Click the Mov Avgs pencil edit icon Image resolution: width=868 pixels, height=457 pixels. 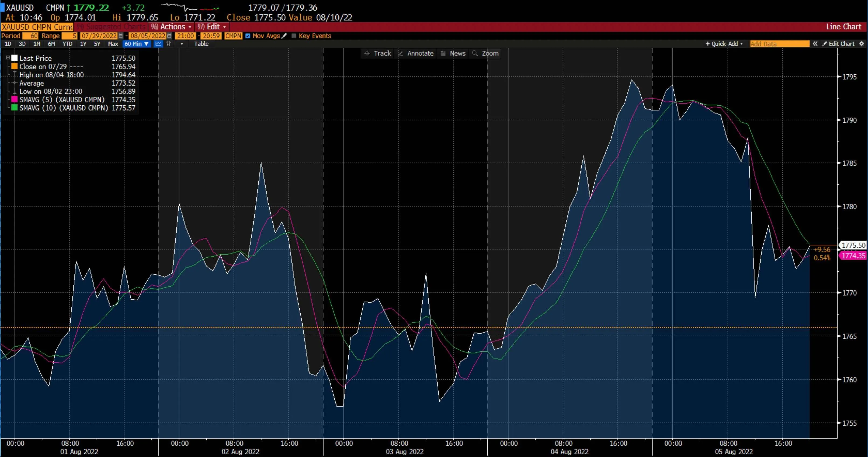pyautogui.click(x=284, y=36)
